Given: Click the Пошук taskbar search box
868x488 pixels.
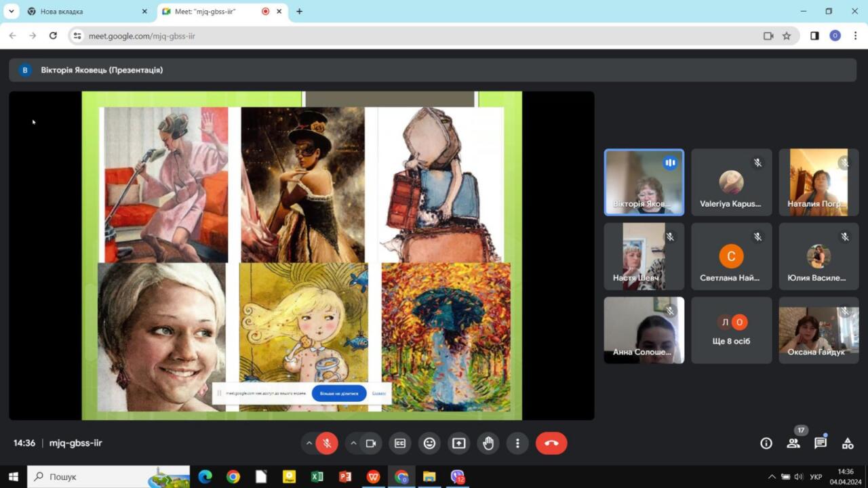Looking at the screenshot, I should click(108, 476).
